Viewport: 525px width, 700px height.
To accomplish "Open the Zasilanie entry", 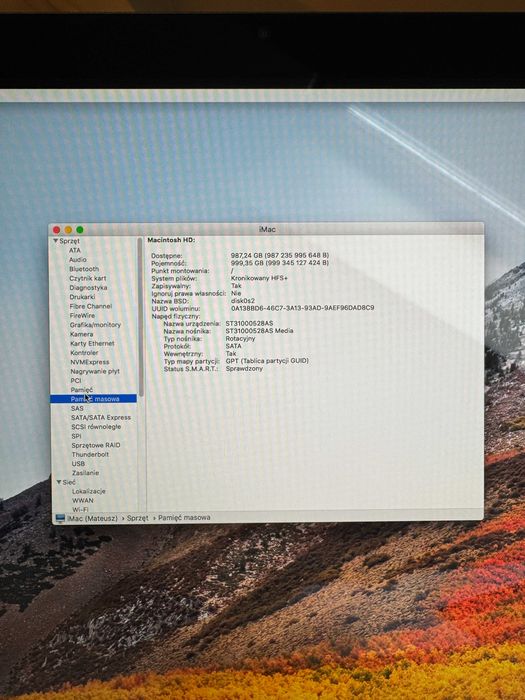I will (x=85, y=473).
